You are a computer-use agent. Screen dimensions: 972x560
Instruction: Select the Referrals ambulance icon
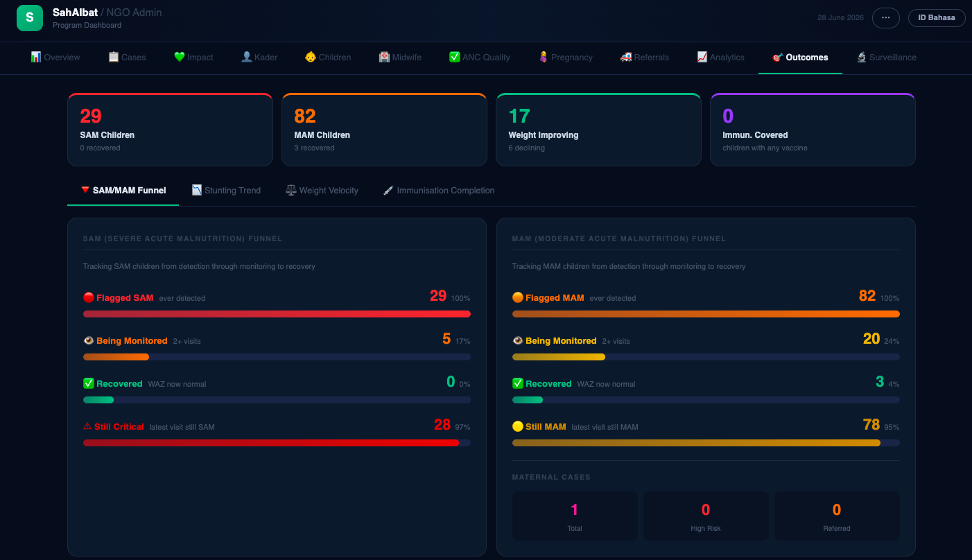coord(626,57)
